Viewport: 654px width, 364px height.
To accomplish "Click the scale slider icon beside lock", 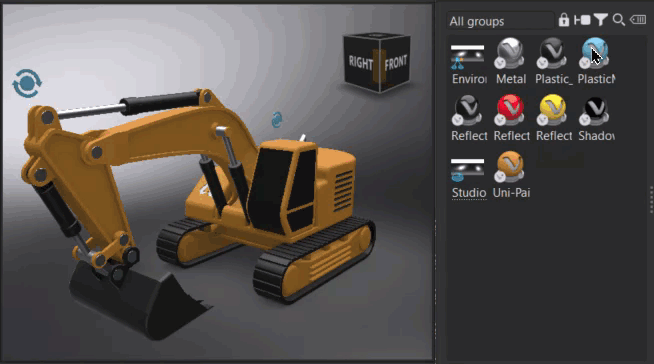I will click(582, 20).
